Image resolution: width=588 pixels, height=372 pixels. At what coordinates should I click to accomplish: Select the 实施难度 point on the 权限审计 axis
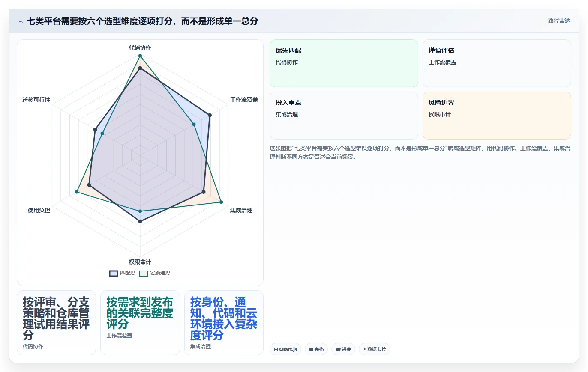(x=140, y=211)
